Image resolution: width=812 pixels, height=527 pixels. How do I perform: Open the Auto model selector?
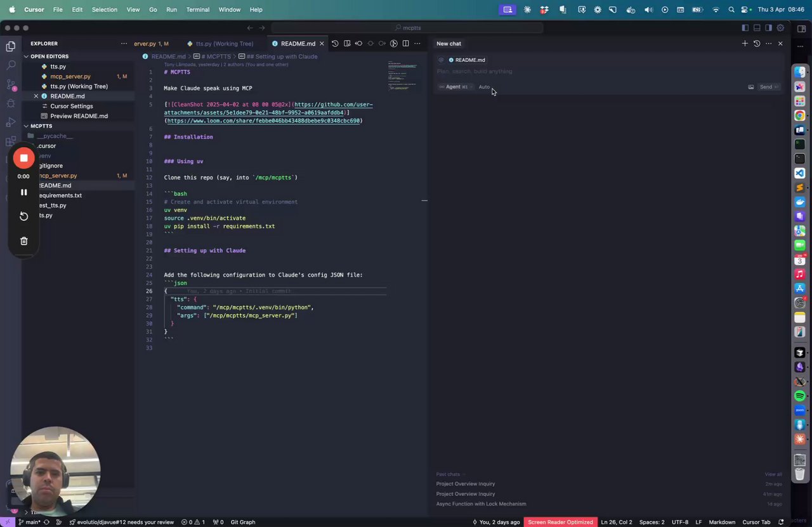(485, 87)
